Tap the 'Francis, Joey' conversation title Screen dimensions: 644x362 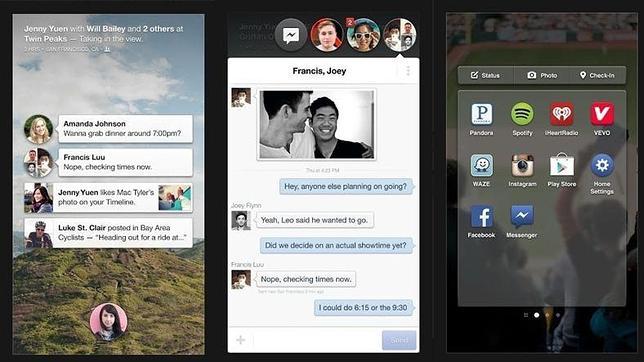319,71
